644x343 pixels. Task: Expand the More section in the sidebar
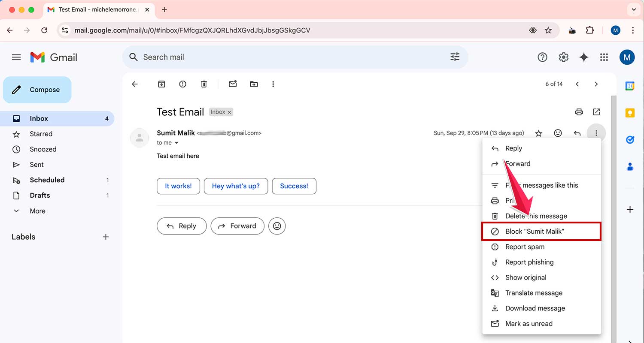[37, 211]
